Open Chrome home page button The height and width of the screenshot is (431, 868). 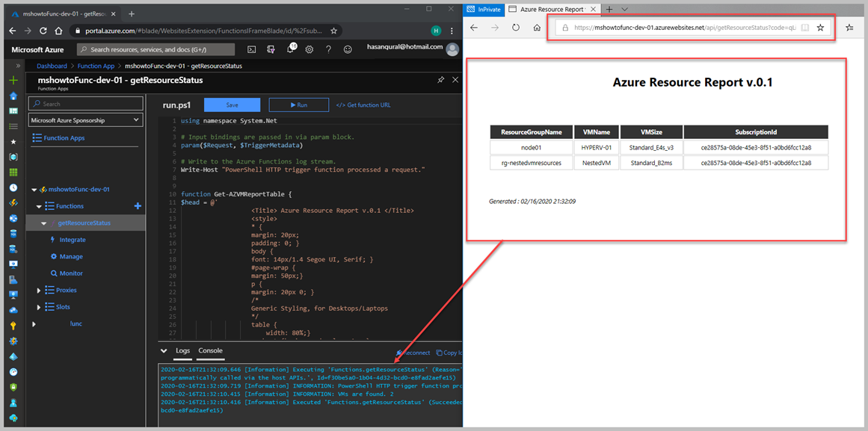[x=58, y=31]
